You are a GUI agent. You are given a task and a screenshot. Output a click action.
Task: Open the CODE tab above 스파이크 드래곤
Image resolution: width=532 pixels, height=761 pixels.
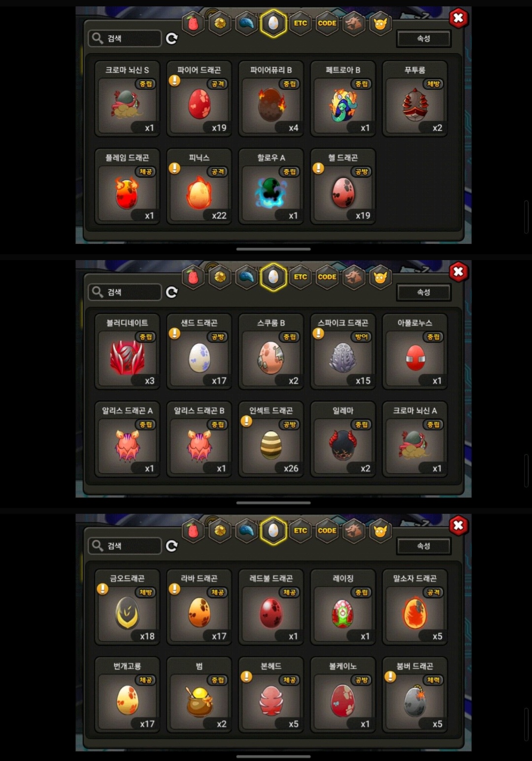[327, 277]
